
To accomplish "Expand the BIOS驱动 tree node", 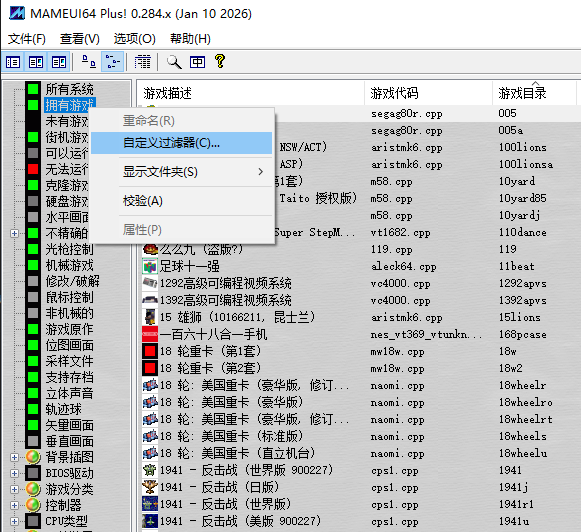I will coord(14,473).
